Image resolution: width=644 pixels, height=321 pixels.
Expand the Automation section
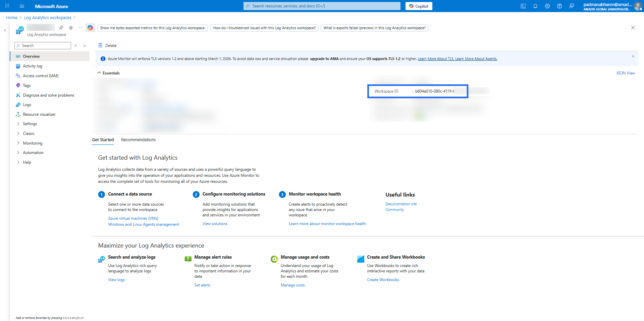33,153
